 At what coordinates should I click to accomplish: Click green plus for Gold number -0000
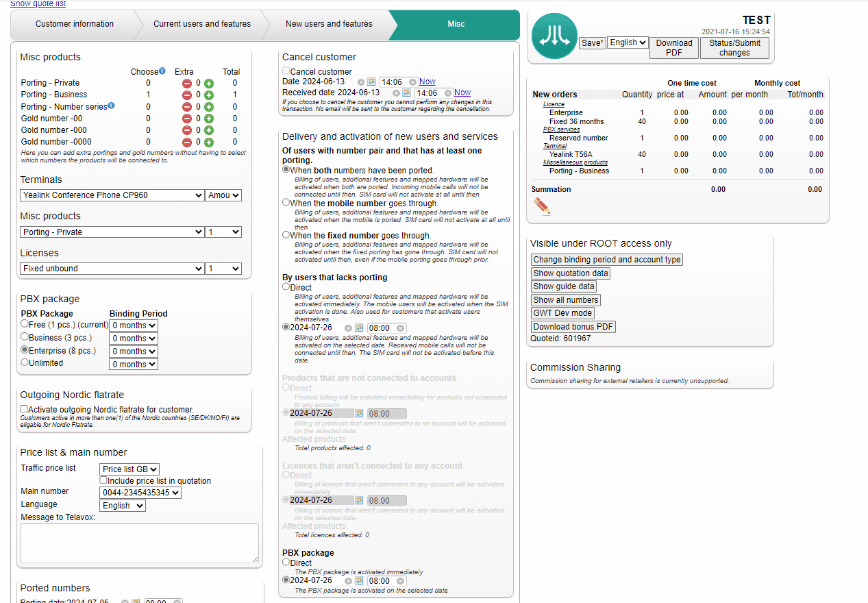(209, 142)
